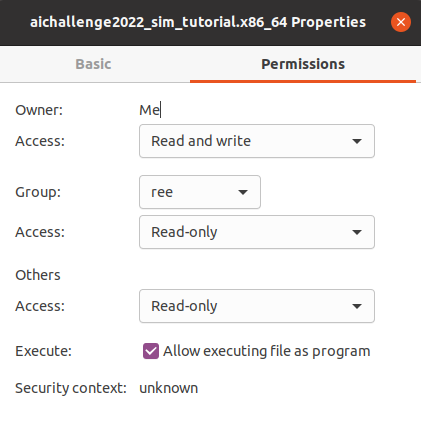Image resolution: width=421 pixels, height=435 pixels.
Task: Close the Properties dialog with the orange X
Action: [401, 22]
